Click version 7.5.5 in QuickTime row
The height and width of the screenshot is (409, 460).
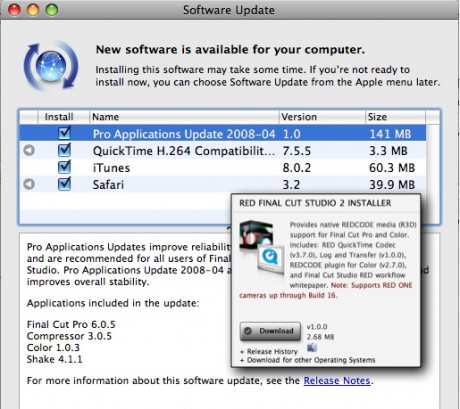[x=297, y=151]
